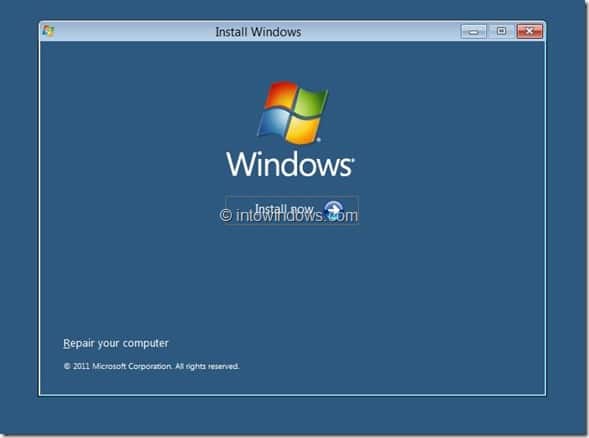Click the Windows flag logo
Screen dimensions: 589x438
[292, 113]
